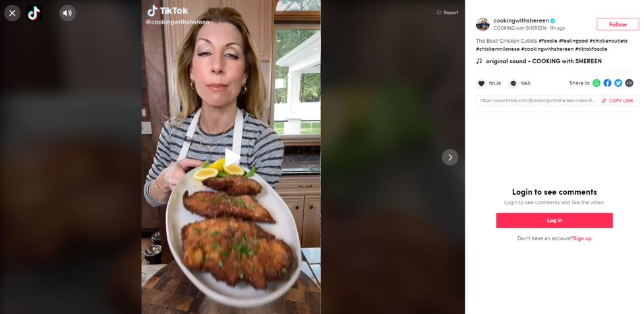Share video to Twitter
This screenshot has width=644, height=314.
(x=618, y=83)
